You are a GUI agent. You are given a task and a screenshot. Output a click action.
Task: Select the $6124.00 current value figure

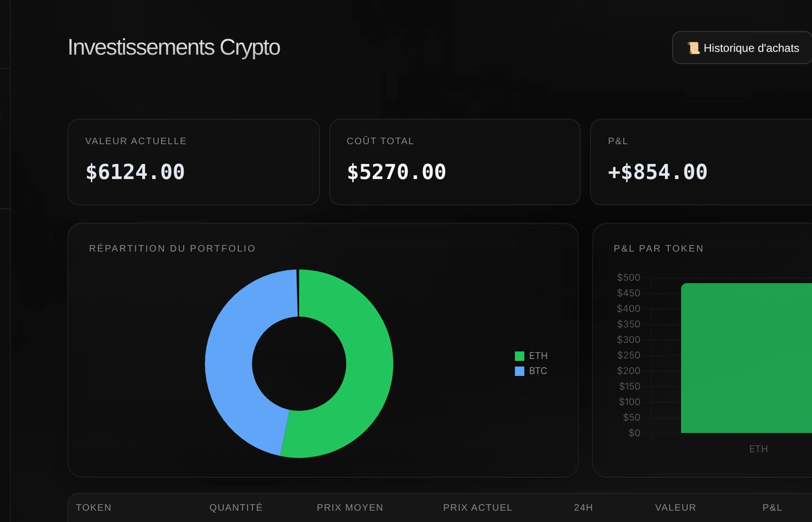click(135, 172)
